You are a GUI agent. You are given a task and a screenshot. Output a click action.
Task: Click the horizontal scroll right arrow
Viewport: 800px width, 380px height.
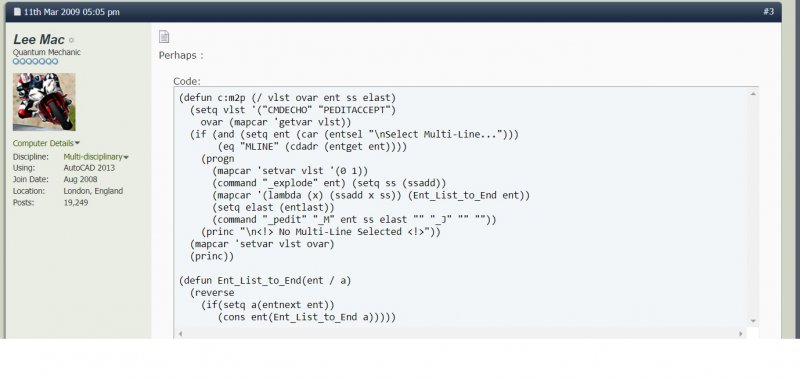(741, 334)
